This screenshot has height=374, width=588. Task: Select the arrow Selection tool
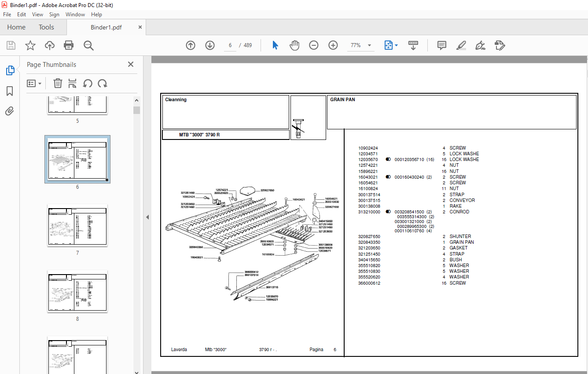click(275, 45)
